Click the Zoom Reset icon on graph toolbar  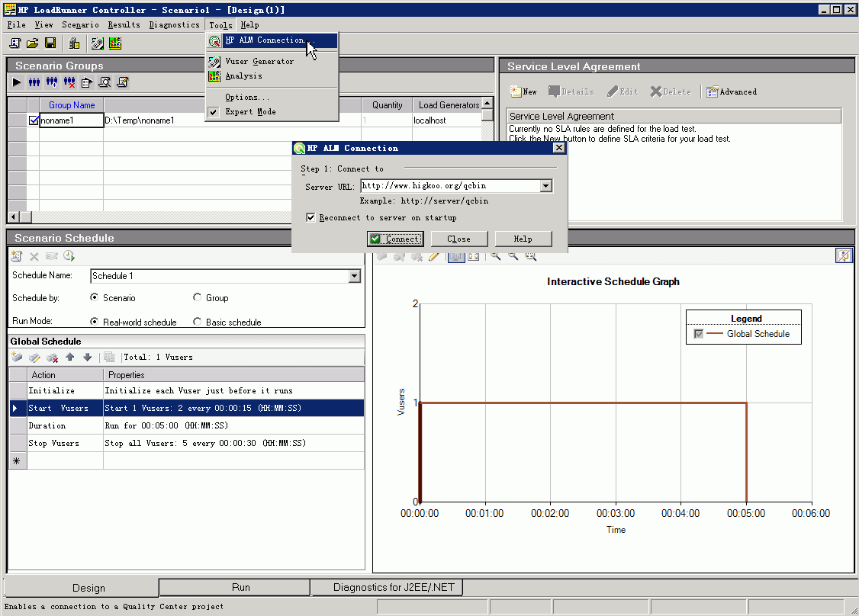pyautogui.click(x=530, y=255)
